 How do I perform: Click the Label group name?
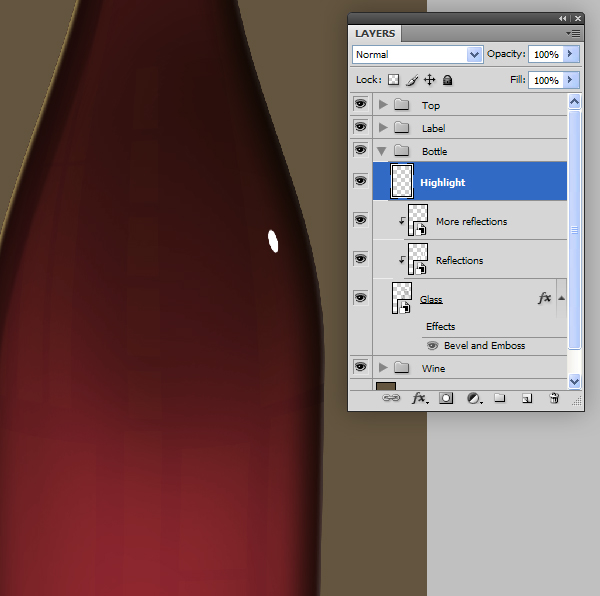pos(433,128)
